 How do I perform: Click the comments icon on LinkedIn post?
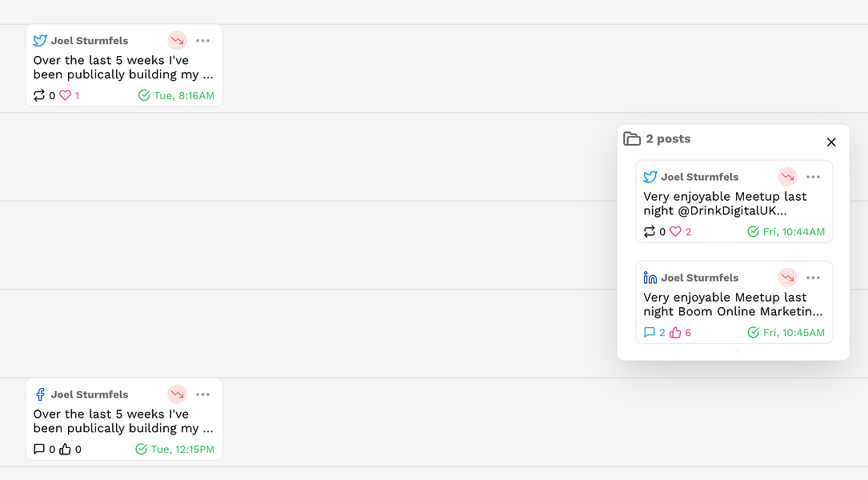650,333
